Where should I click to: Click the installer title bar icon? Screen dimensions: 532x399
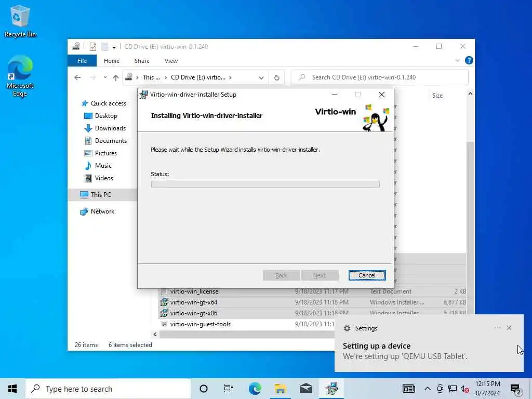[x=144, y=95]
